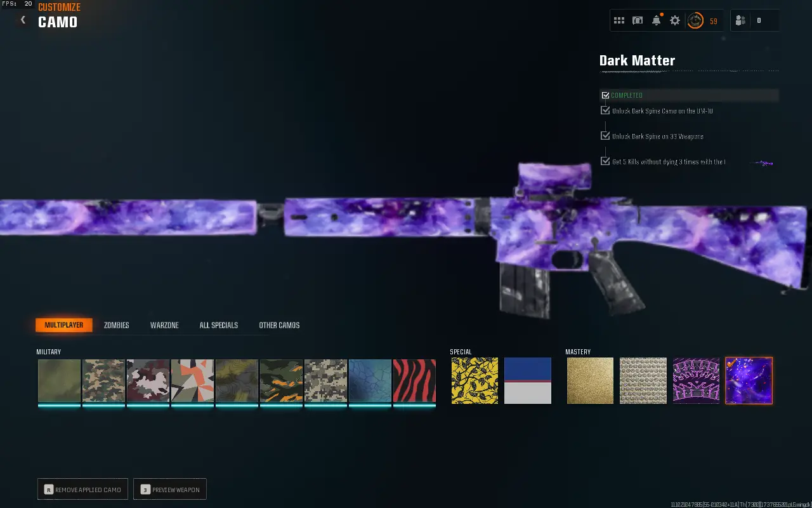Viewport: 812px width, 508px height.
Task: Click the orange level number 59
Action: pos(714,22)
